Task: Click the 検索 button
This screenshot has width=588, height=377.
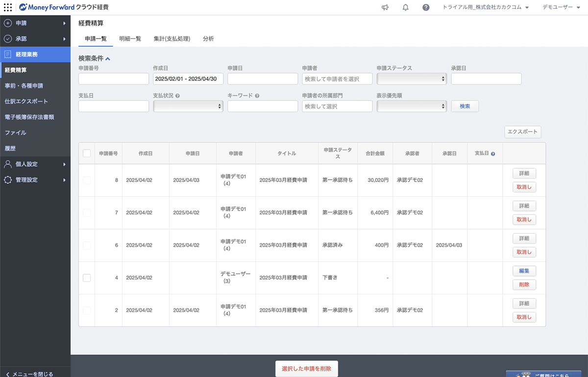Action: click(465, 106)
